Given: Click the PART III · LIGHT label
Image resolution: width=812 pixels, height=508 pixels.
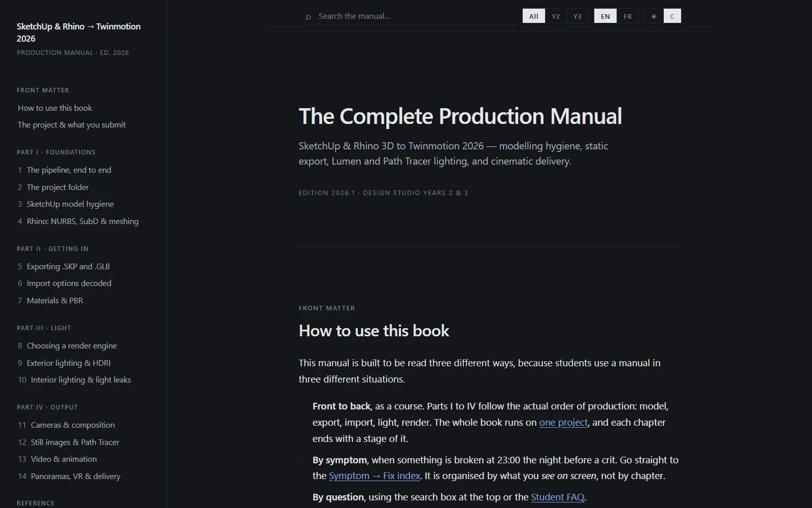Looking at the screenshot, I should [x=44, y=328].
